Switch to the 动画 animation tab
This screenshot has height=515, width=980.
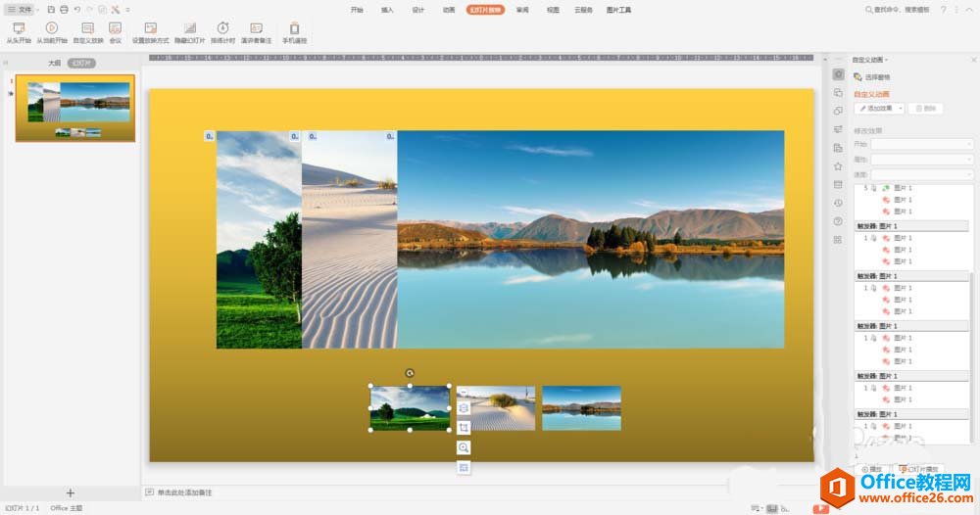[448, 9]
